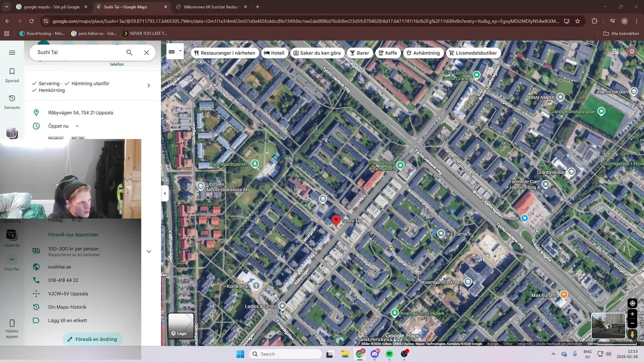Zoom in with the plus button
This screenshot has width=644, height=362.
(632, 314)
